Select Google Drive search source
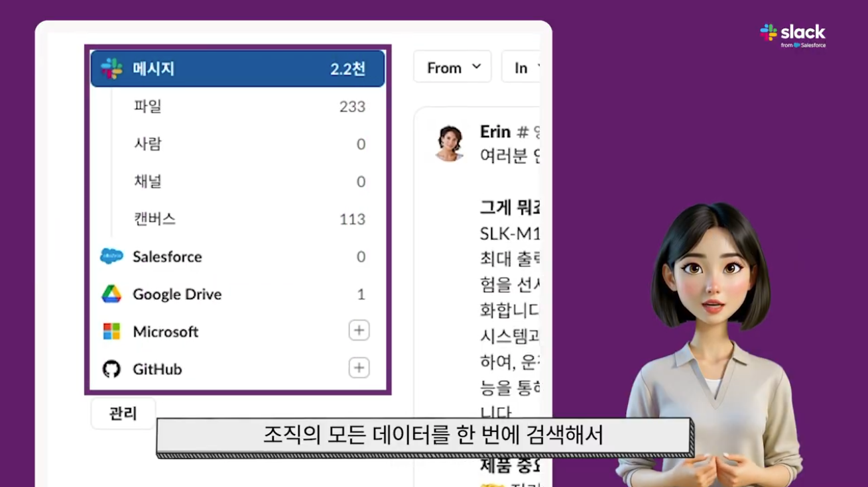868x487 pixels. [x=237, y=294]
